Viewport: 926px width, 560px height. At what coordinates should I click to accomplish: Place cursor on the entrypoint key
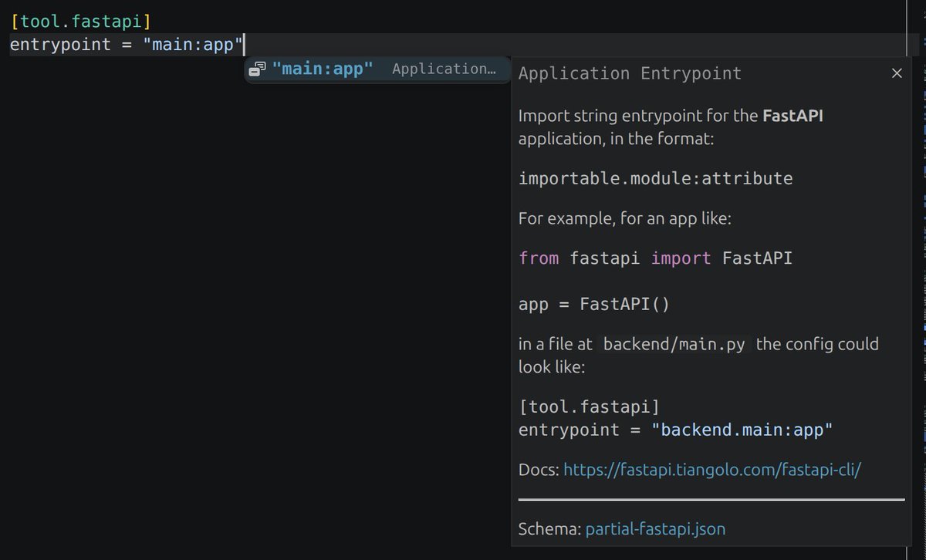(x=60, y=44)
